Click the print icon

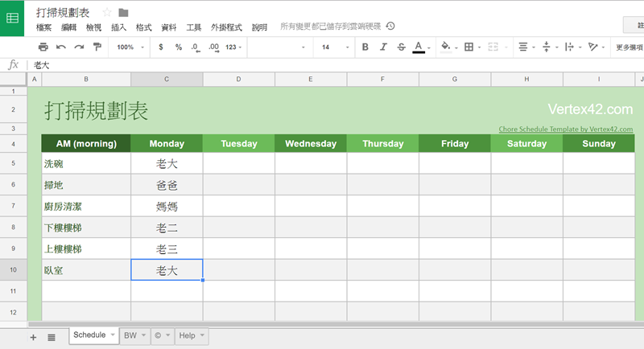43,47
